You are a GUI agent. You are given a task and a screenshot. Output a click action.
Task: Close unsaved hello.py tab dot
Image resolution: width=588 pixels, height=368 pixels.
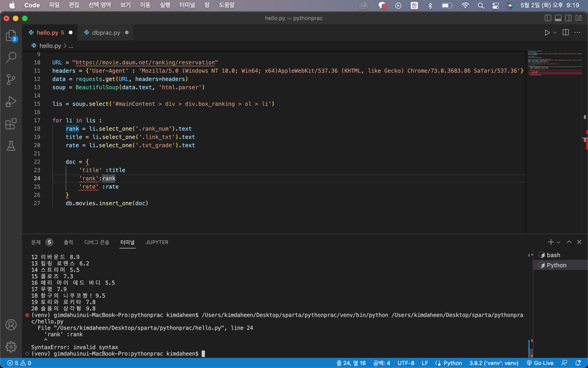coord(71,33)
